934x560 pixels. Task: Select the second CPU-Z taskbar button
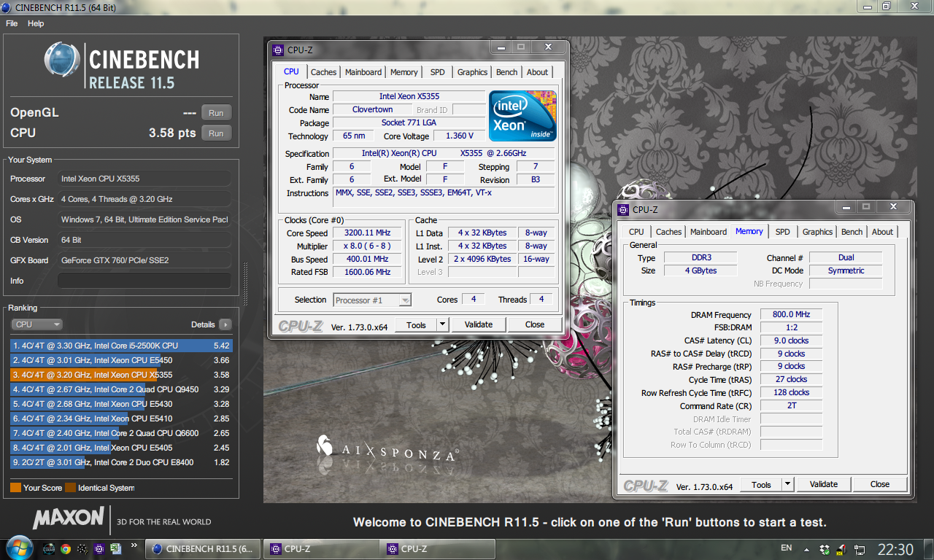[438, 549]
